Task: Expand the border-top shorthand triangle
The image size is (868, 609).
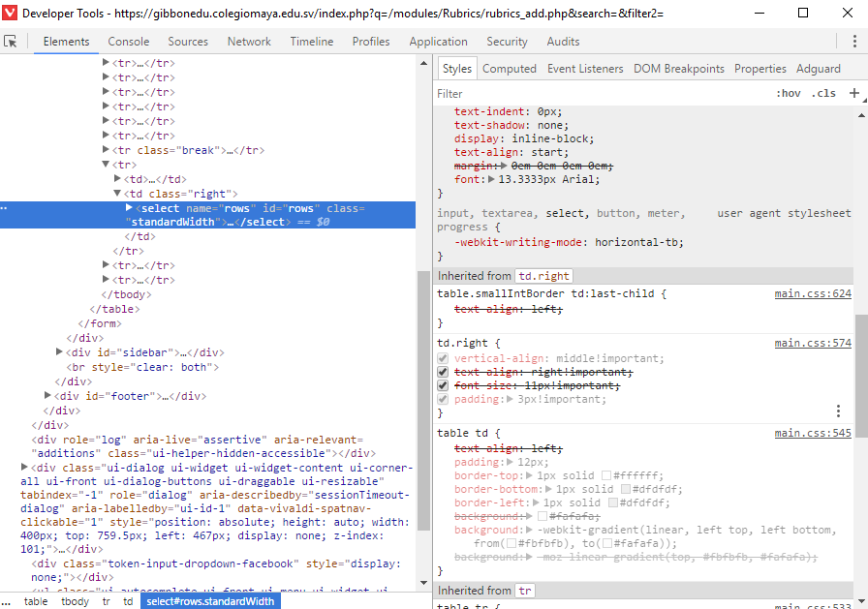Action: click(529, 475)
